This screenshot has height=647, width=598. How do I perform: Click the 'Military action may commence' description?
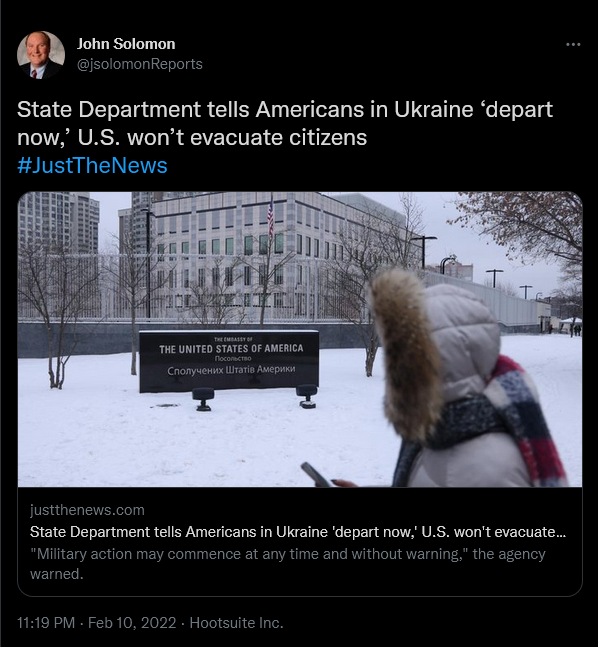[x=288, y=564]
